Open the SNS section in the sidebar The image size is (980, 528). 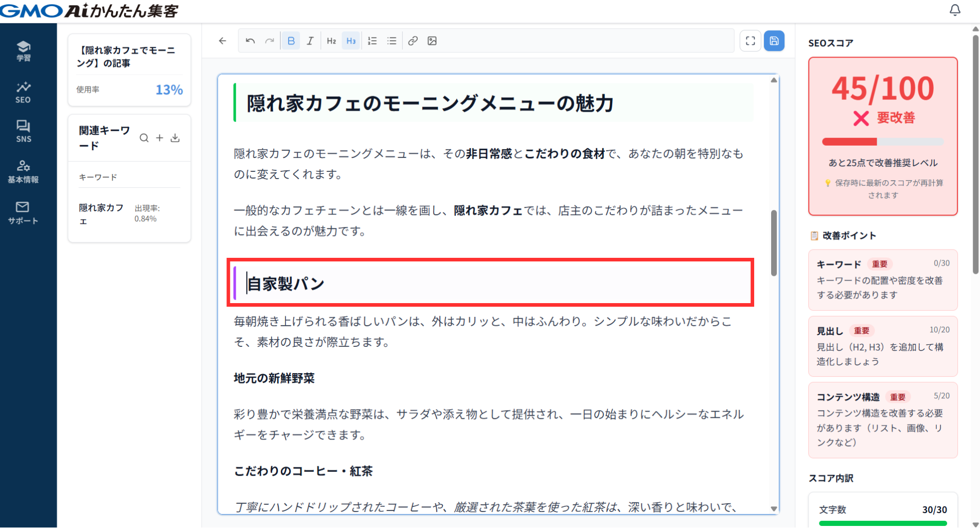tap(23, 131)
